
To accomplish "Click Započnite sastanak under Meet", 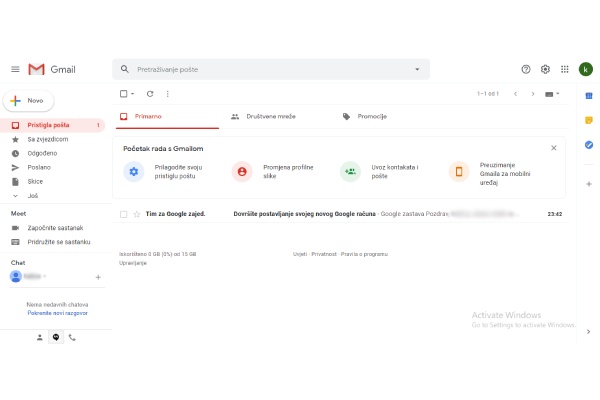I will 55,228.
